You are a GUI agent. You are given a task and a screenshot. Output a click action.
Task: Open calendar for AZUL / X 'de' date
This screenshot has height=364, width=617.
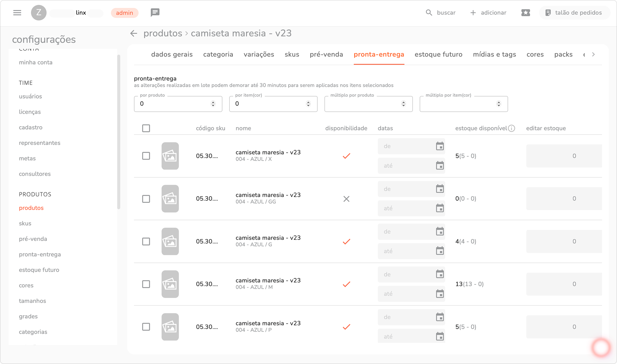(440, 146)
